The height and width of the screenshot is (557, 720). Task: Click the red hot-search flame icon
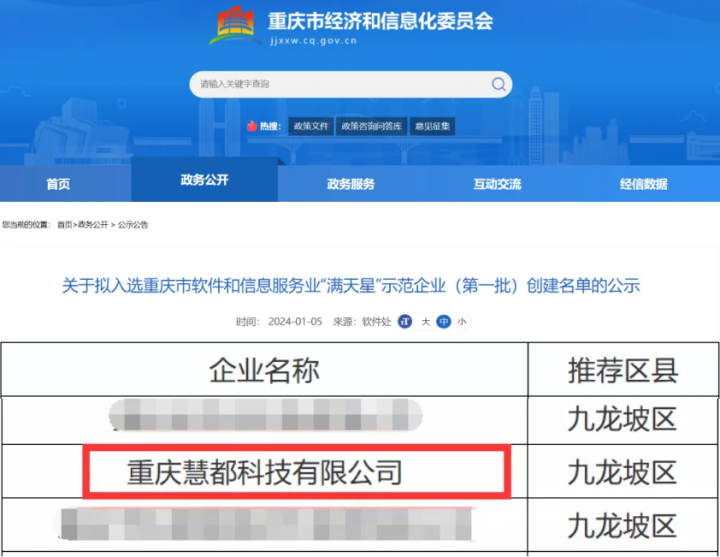251,127
